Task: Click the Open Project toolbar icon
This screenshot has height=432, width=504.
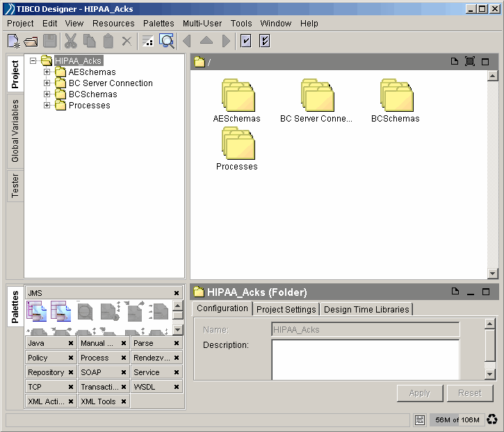Action: pos(31,42)
